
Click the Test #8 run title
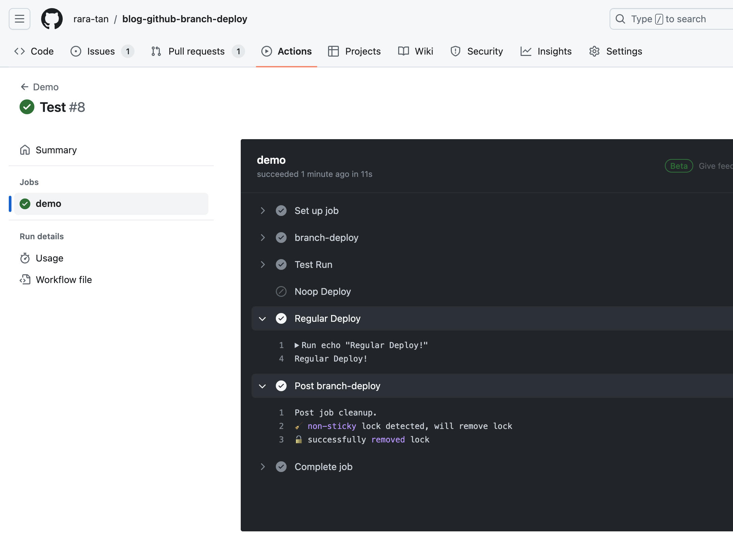62,107
